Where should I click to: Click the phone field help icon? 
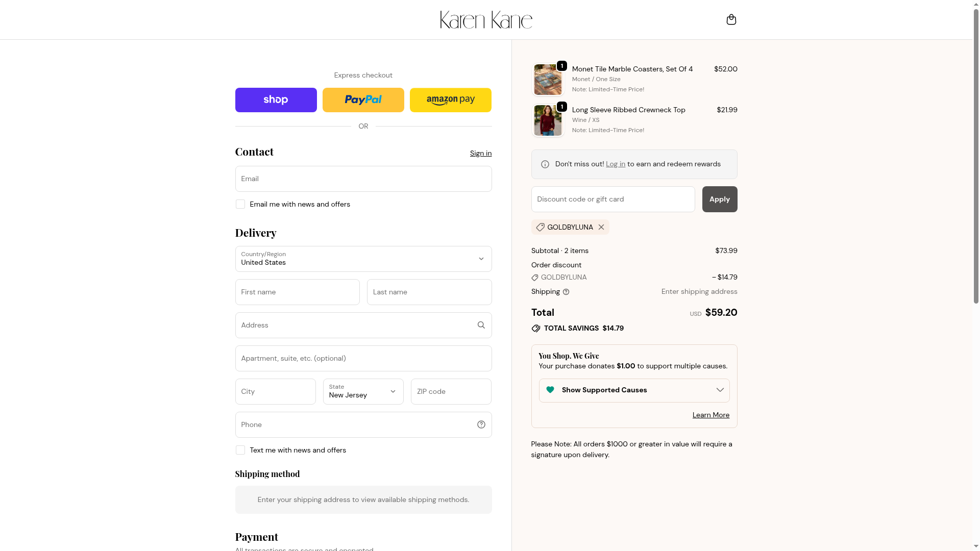481,424
